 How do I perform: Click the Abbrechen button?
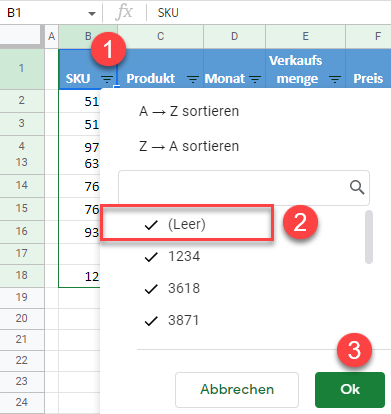click(237, 390)
